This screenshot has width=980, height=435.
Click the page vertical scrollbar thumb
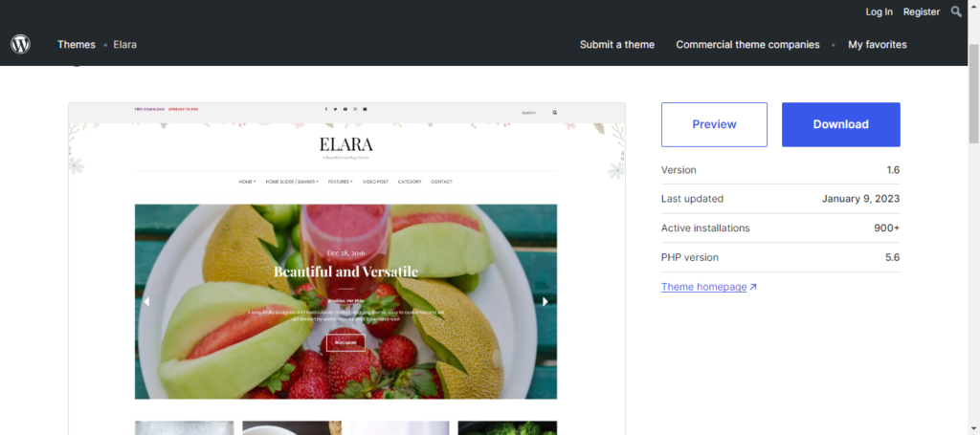pos(973,94)
